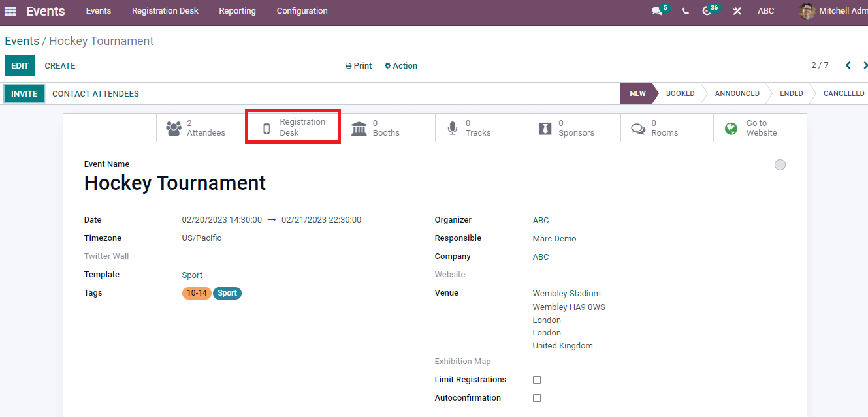This screenshot has width=868, height=417.
Task: Set stage to Cancelled
Action: [843, 93]
